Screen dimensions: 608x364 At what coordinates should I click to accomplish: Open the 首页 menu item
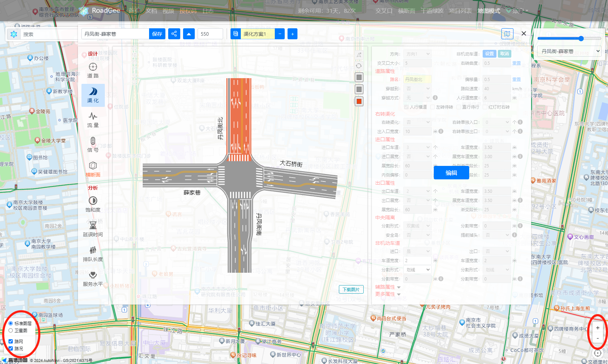tap(134, 11)
